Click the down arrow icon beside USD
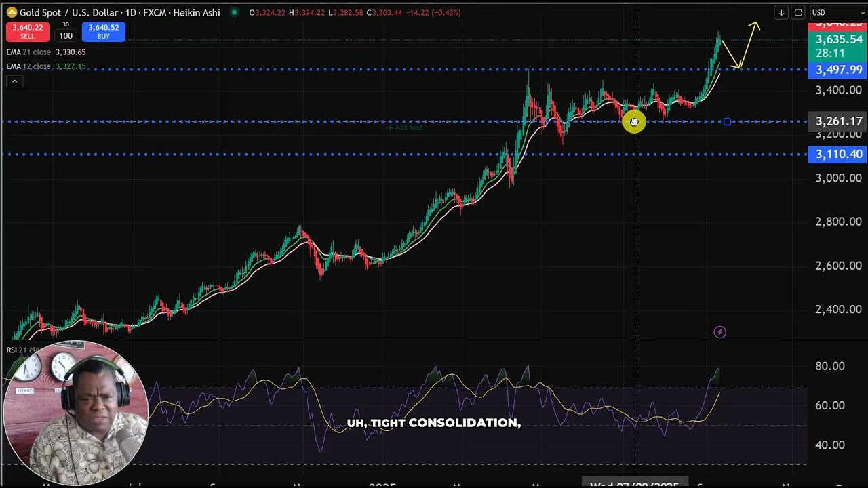The height and width of the screenshot is (488, 868). click(781, 12)
